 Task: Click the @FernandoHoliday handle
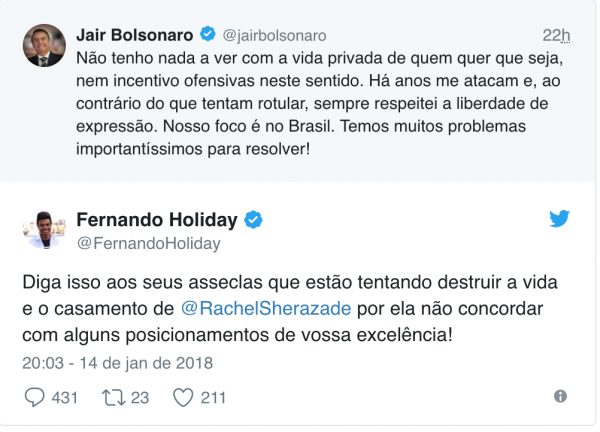coord(149,243)
